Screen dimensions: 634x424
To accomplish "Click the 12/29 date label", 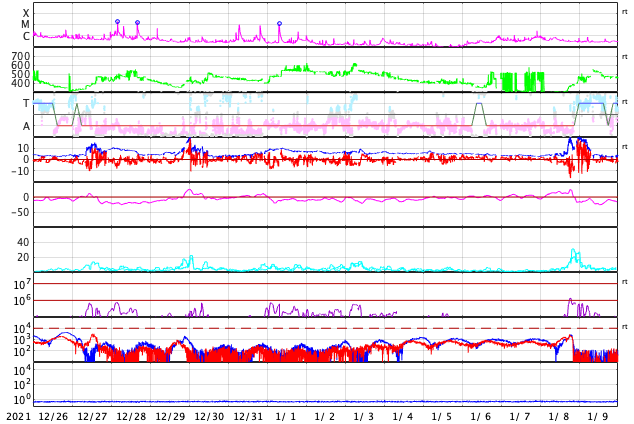I will pyautogui.click(x=170, y=417).
